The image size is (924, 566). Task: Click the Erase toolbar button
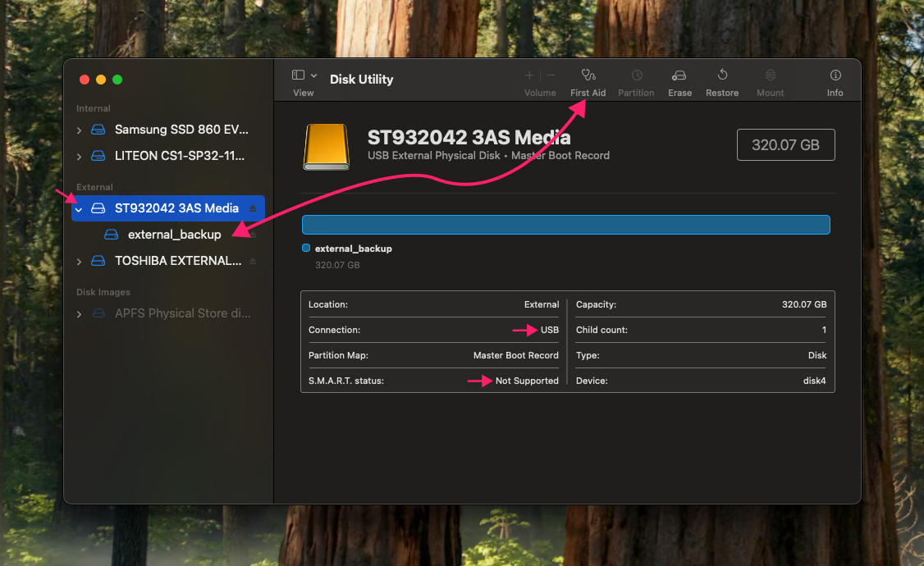coord(679,83)
